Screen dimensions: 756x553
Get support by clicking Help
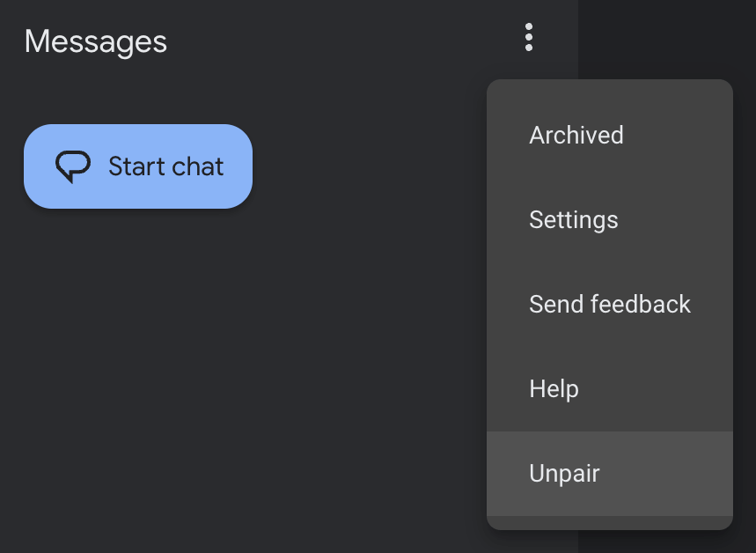554,389
